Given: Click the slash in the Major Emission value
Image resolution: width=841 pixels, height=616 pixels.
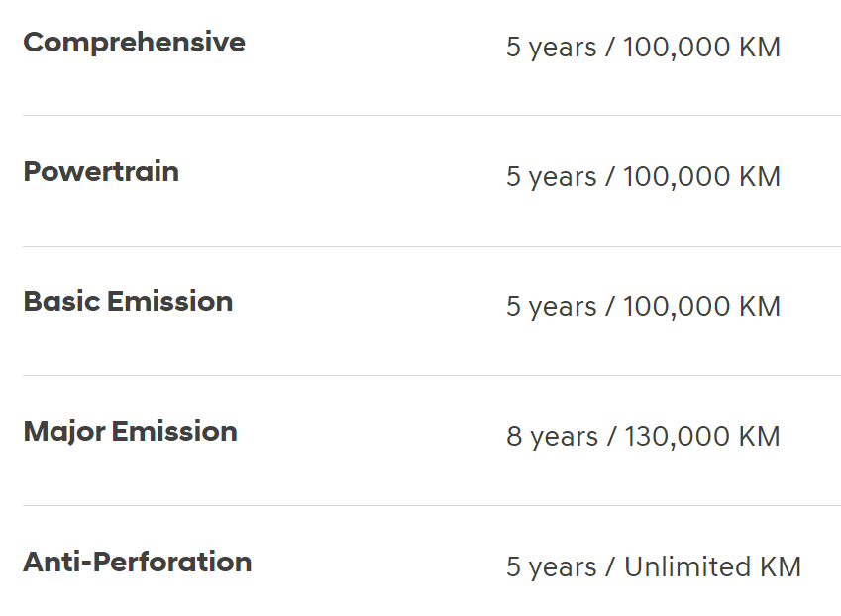Looking at the screenshot, I should click(x=611, y=436).
